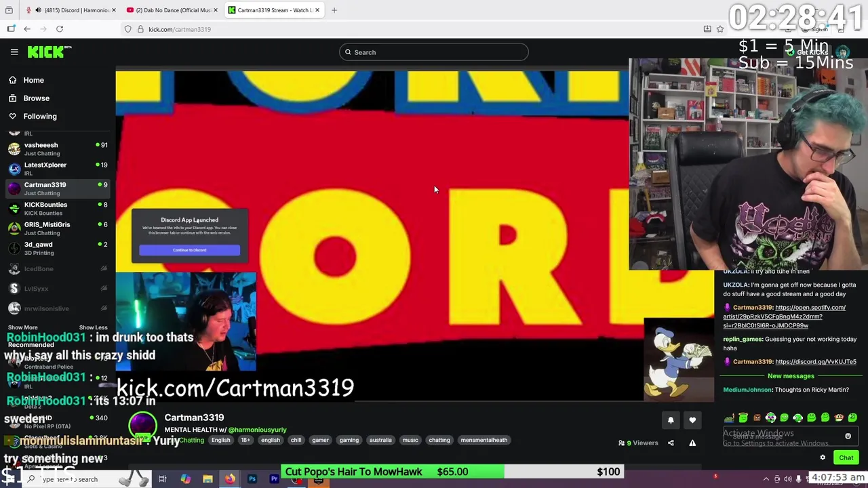This screenshot has width=868, height=488.
Task: Reload the page in Firefox
Action: (x=60, y=29)
